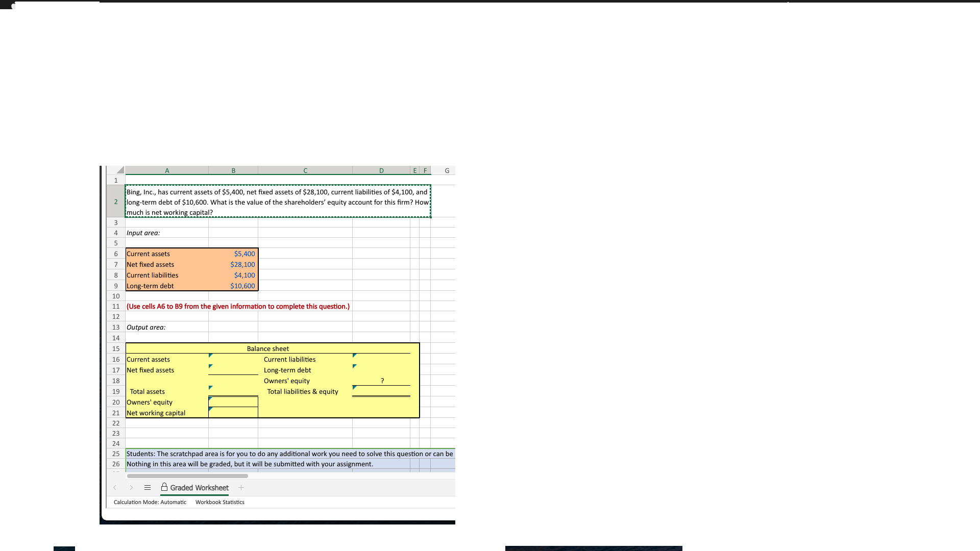Click the next sheet navigation arrow
The width and height of the screenshot is (980, 551).
[131, 488]
